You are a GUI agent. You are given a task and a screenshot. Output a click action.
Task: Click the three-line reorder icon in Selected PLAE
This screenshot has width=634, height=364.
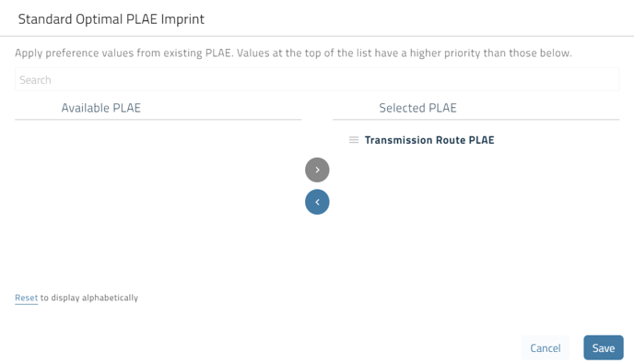coord(354,140)
